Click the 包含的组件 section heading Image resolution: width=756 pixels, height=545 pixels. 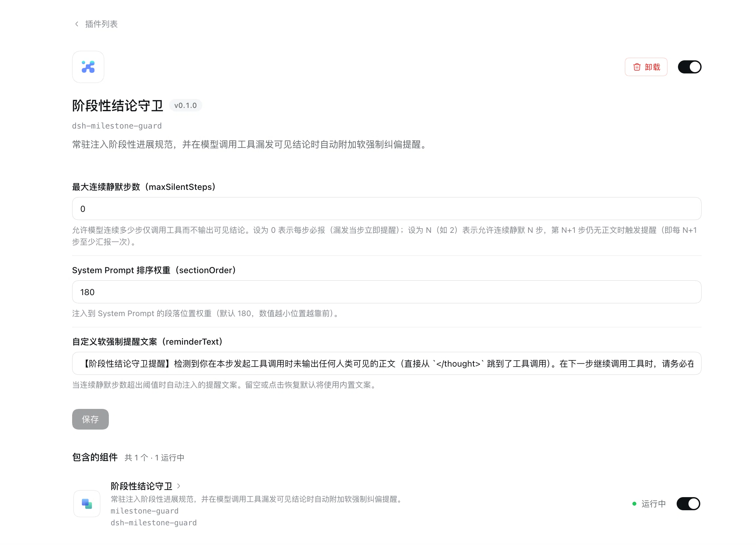[95, 458]
